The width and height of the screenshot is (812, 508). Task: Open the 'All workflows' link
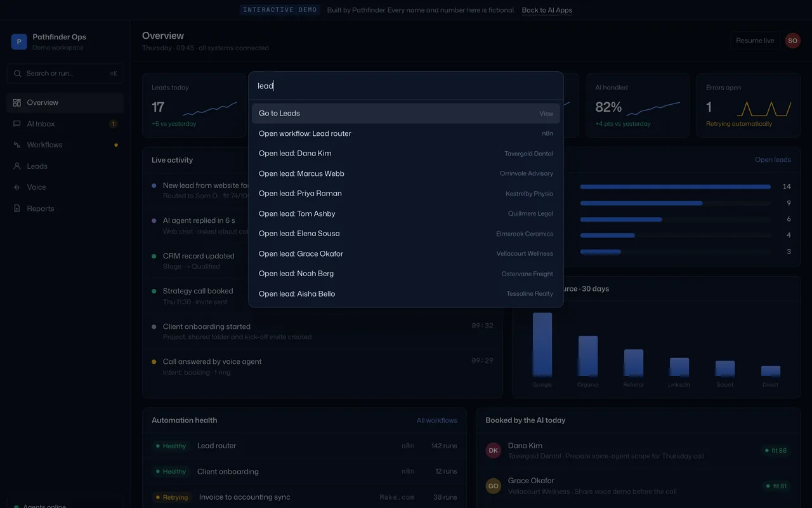[x=436, y=420]
